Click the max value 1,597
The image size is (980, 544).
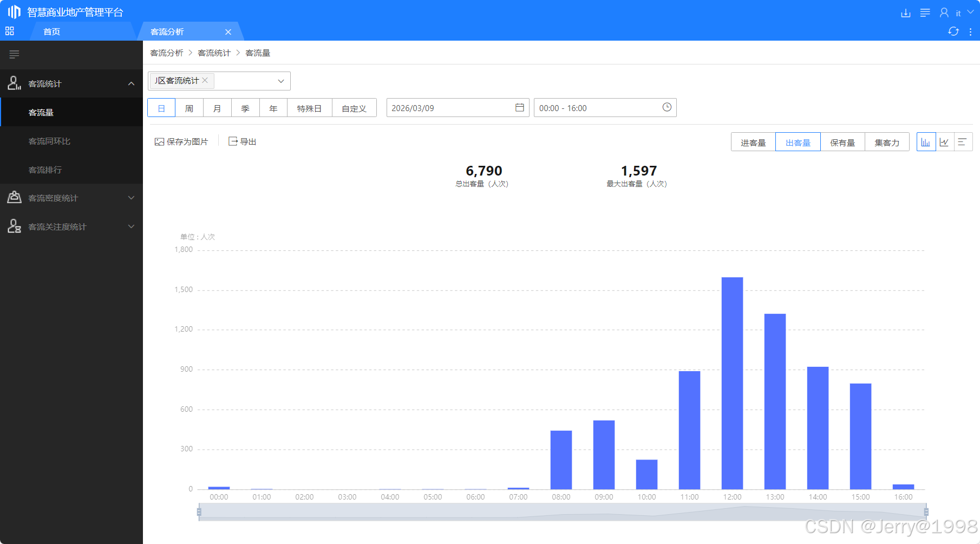pyautogui.click(x=639, y=171)
